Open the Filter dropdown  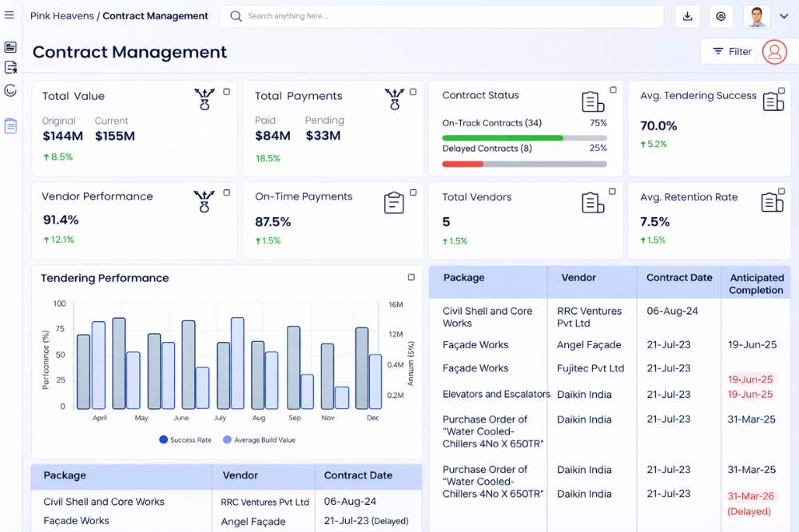(x=731, y=51)
